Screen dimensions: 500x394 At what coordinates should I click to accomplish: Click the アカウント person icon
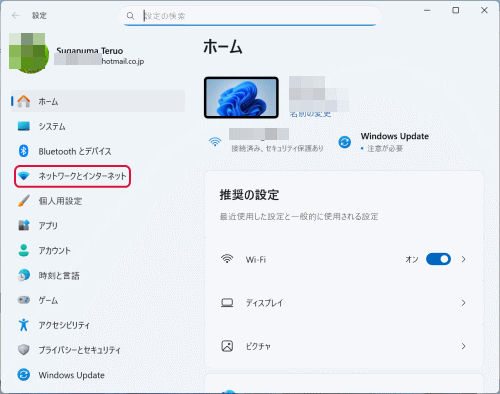pos(24,250)
